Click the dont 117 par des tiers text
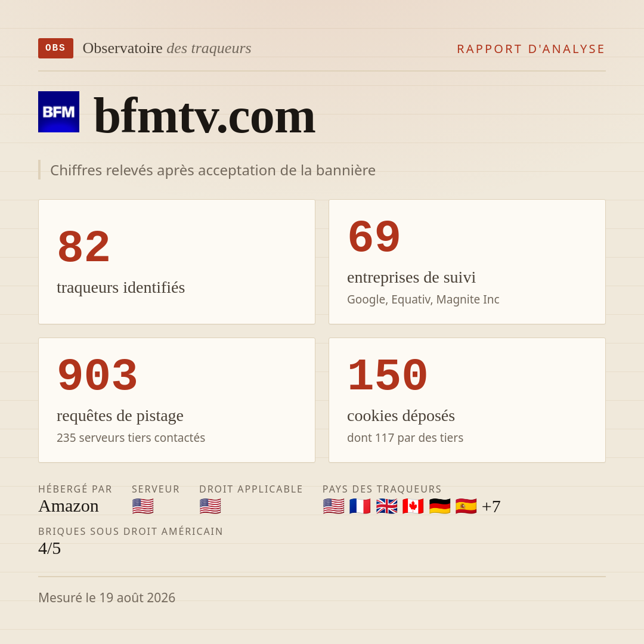This screenshot has height=644, width=644. (x=405, y=438)
